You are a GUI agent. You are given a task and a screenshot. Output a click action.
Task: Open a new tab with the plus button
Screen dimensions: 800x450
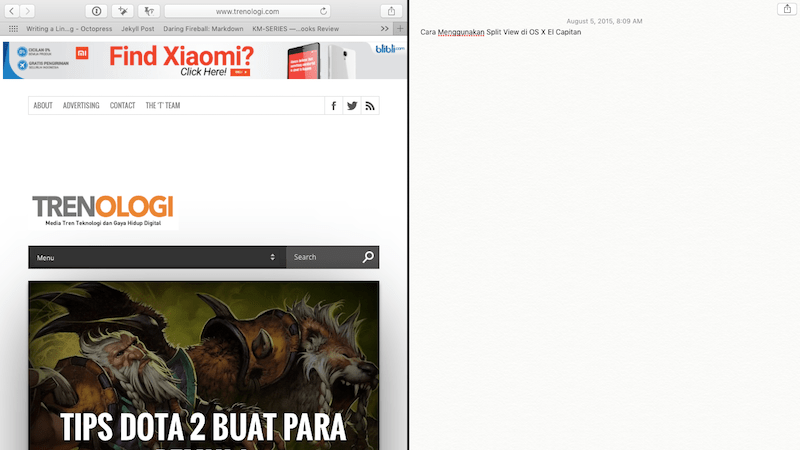tap(400, 29)
